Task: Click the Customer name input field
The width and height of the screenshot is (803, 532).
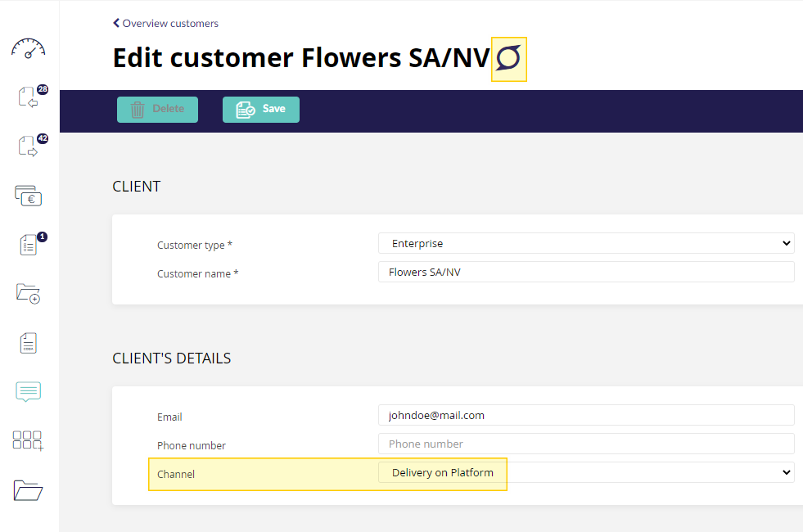Action: point(586,272)
